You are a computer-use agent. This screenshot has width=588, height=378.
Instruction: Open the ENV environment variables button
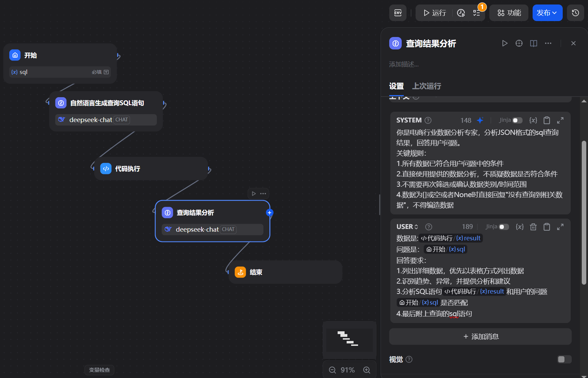coord(398,13)
